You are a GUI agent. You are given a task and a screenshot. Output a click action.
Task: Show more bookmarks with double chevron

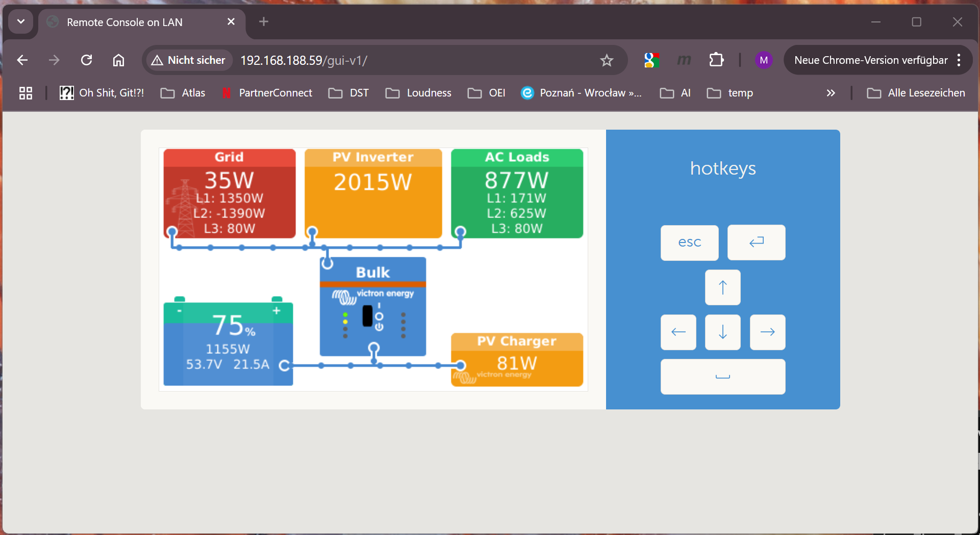(831, 93)
